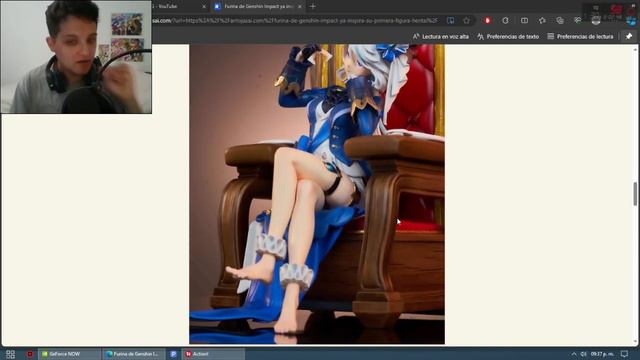Switch to Action! taskbar app
This screenshot has width=640, height=360.
[x=212, y=354]
